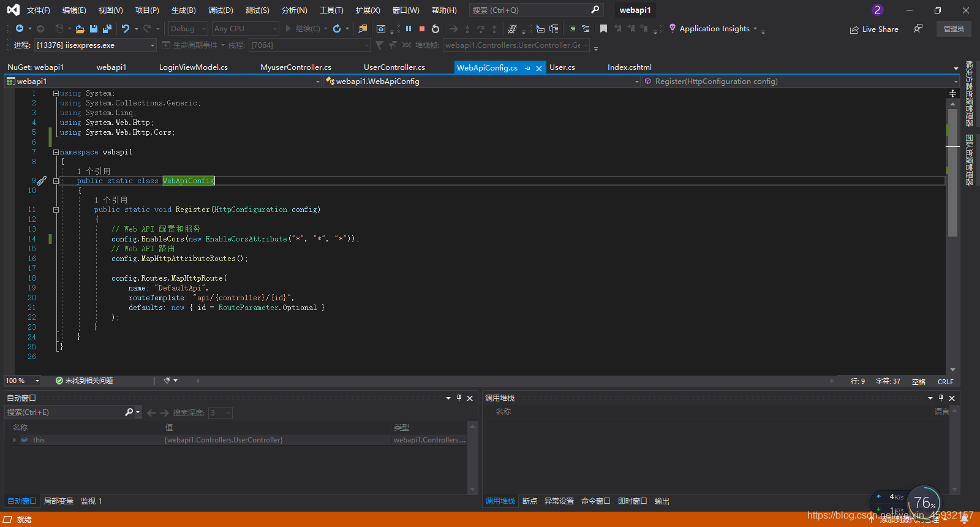980x527 pixels.
Task: Click the Application Insights lightbulb icon
Action: 673,28
